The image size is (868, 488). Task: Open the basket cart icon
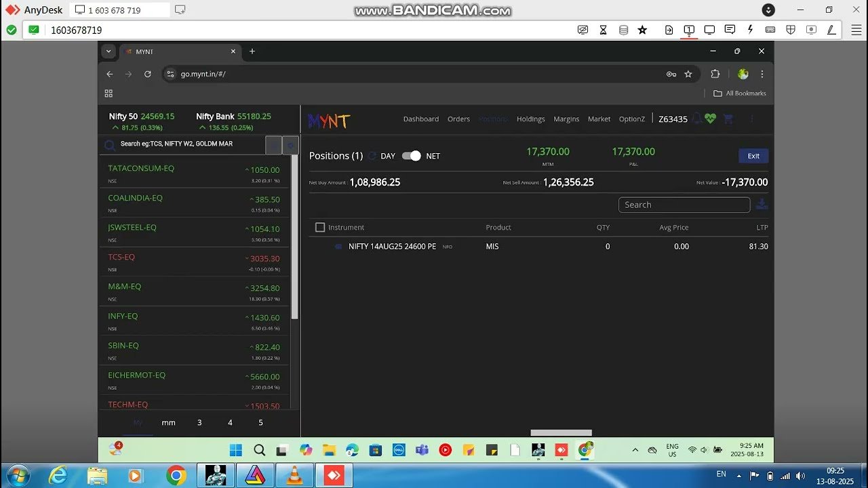pos(727,119)
